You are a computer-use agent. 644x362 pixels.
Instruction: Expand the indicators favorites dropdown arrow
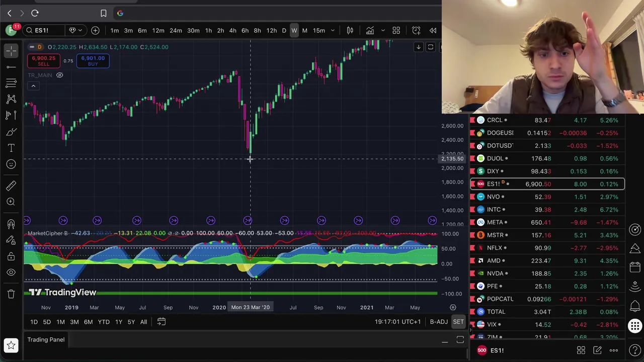pyautogui.click(x=383, y=31)
